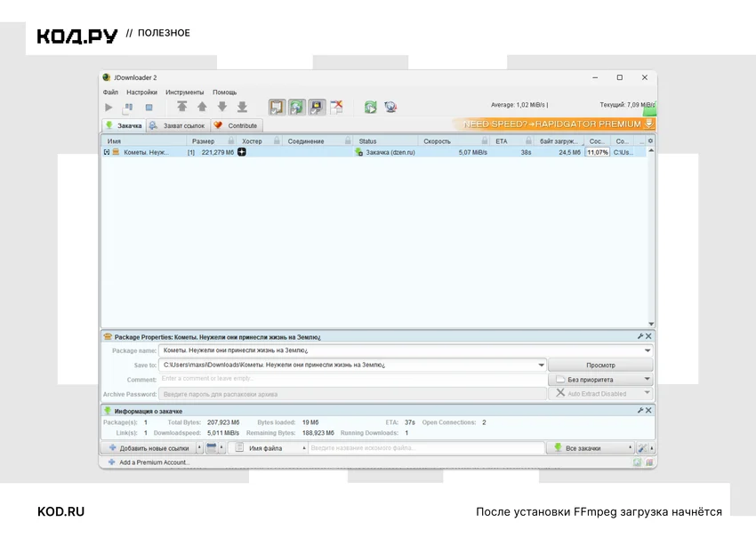Open Информация о закачке wrench settings icon

pos(640,410)
